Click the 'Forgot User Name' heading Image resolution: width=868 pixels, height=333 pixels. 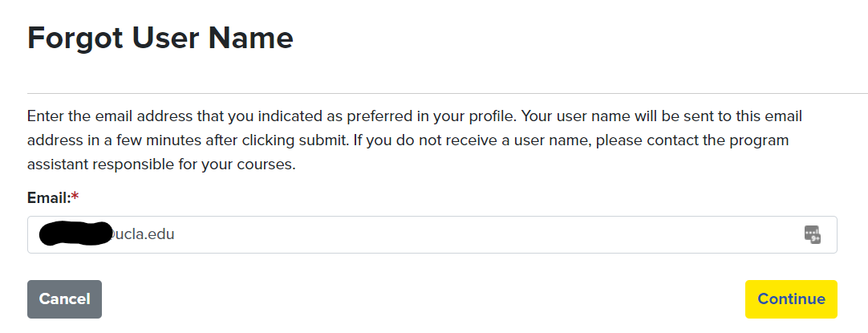pyautogui.click(x=160, y=38)
